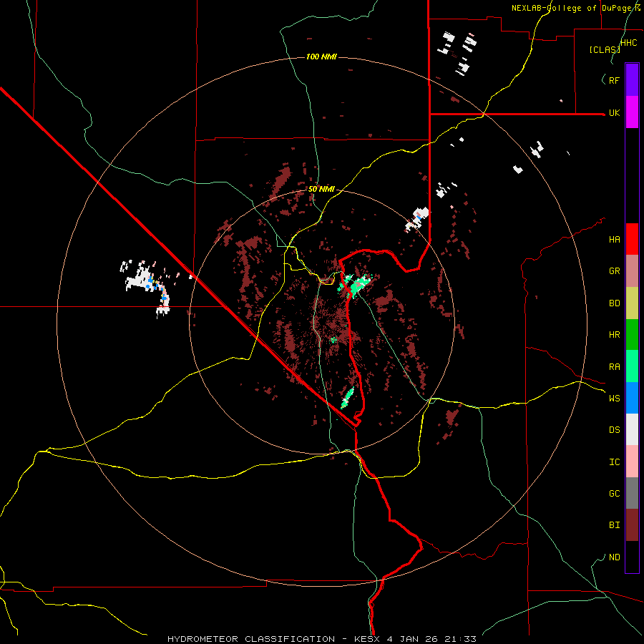This screenshot has width=644, height=644.
Task: Click the HA red legend color block
Action: pyautogui.click(x=632, y=239)
